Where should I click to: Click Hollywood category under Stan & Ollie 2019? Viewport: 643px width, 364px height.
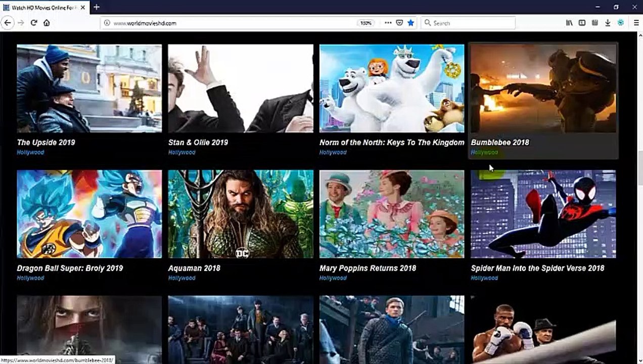pos(181,152)
